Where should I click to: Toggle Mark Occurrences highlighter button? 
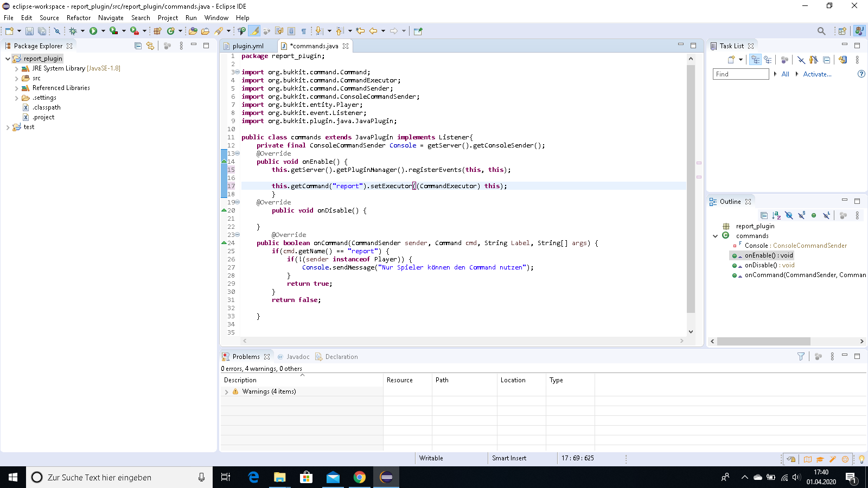[254, 31]
